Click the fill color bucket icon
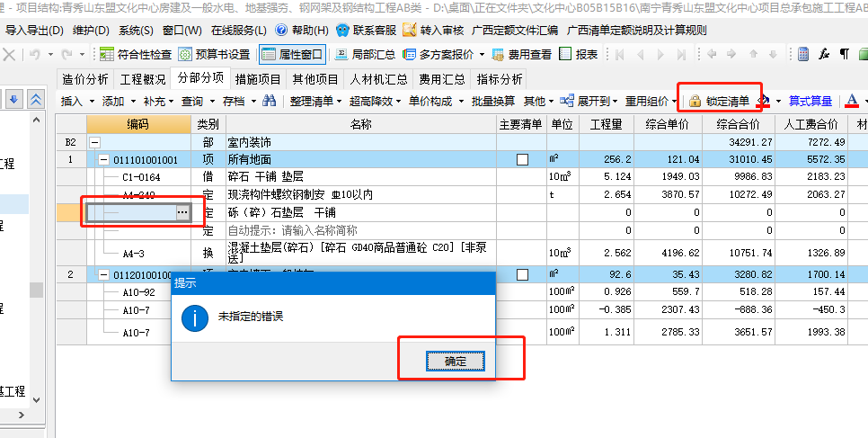Image resolution: width=868 pixels, height=438 pixels. 765,101
